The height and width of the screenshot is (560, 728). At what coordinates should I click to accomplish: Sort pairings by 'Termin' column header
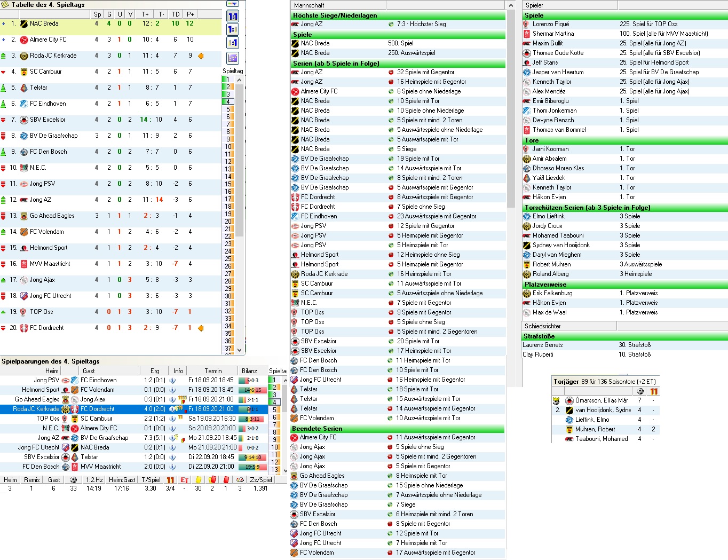click(213, 371)
